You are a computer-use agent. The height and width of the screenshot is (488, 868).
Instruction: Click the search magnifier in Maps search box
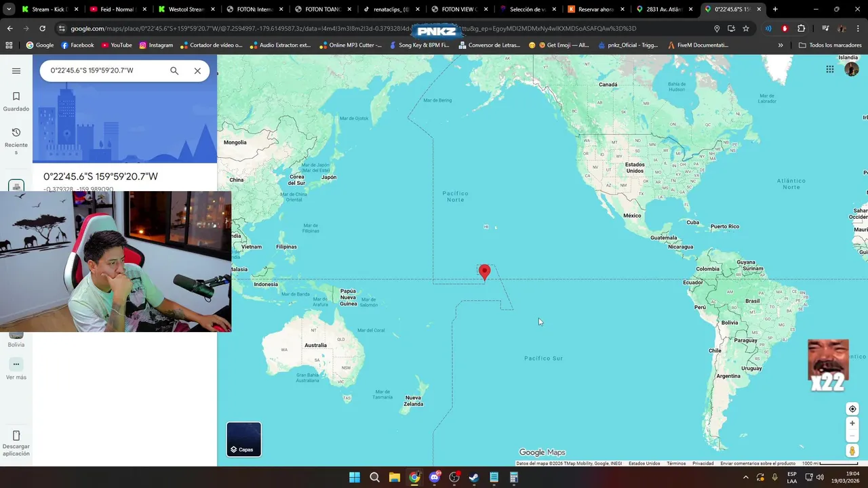click(174, 70)
